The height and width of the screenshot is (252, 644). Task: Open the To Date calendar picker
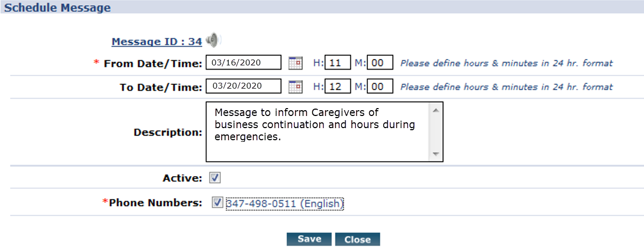[x=296, y=86]
